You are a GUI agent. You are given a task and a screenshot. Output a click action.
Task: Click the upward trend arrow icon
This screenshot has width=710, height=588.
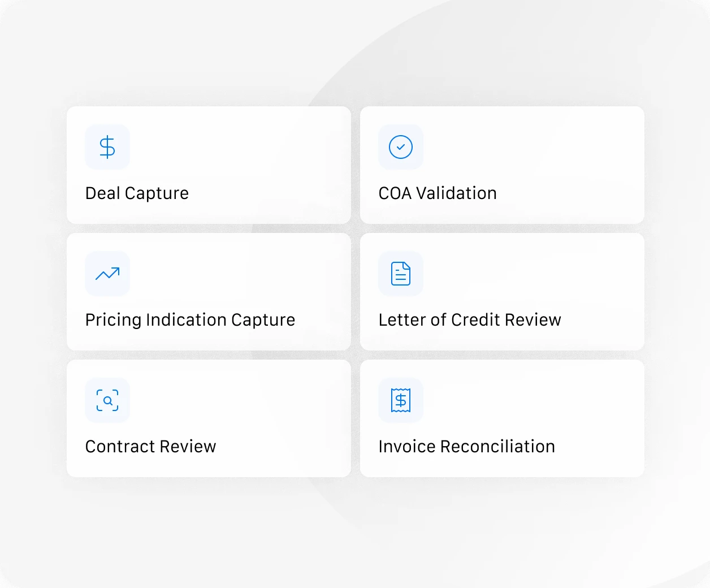[107, 274]
